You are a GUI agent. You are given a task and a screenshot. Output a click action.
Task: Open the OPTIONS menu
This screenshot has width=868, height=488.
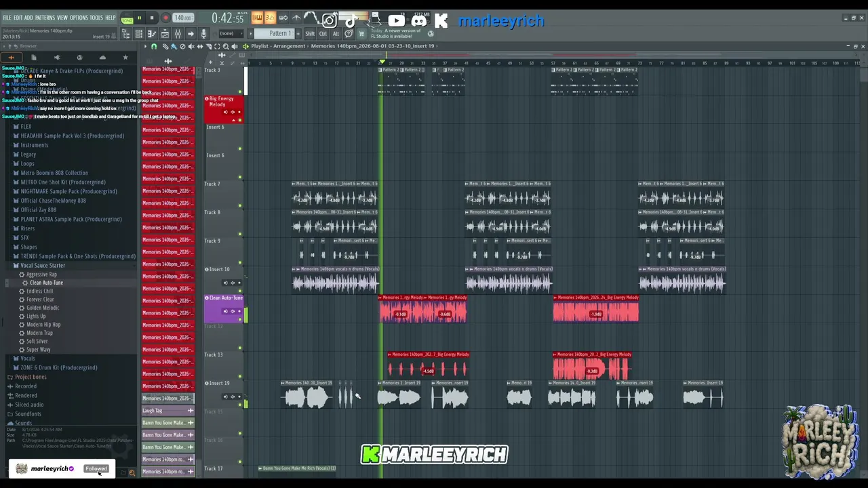(x=79, y=18)
